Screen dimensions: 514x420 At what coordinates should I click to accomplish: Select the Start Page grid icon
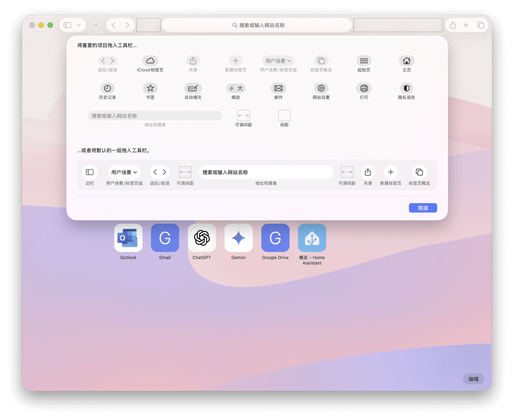pos(364,61)
